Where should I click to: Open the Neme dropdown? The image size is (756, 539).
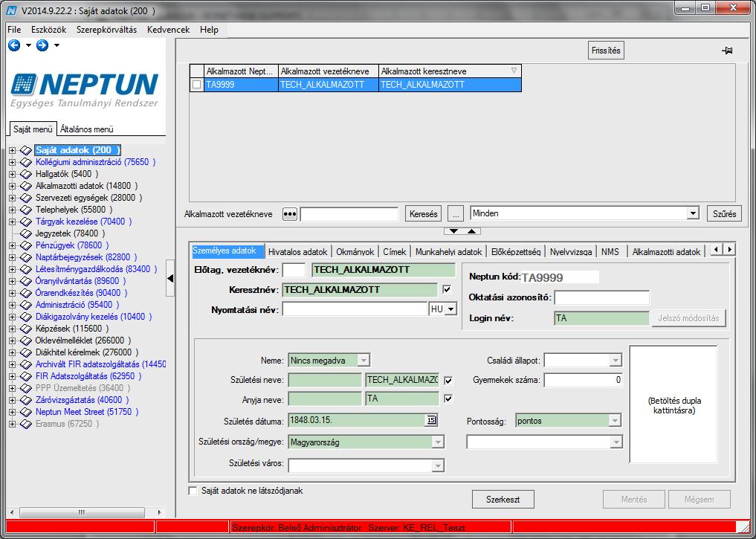click(364, 360)
